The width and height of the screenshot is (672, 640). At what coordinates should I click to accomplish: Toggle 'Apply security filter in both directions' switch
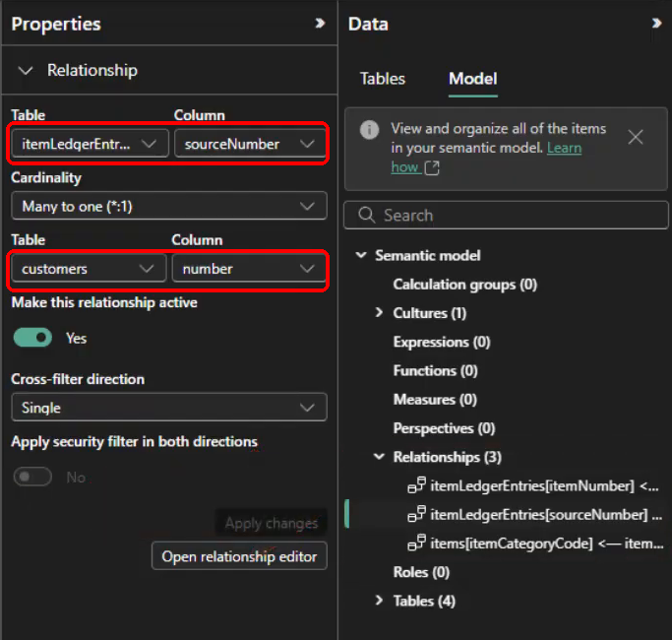[32, 477]
